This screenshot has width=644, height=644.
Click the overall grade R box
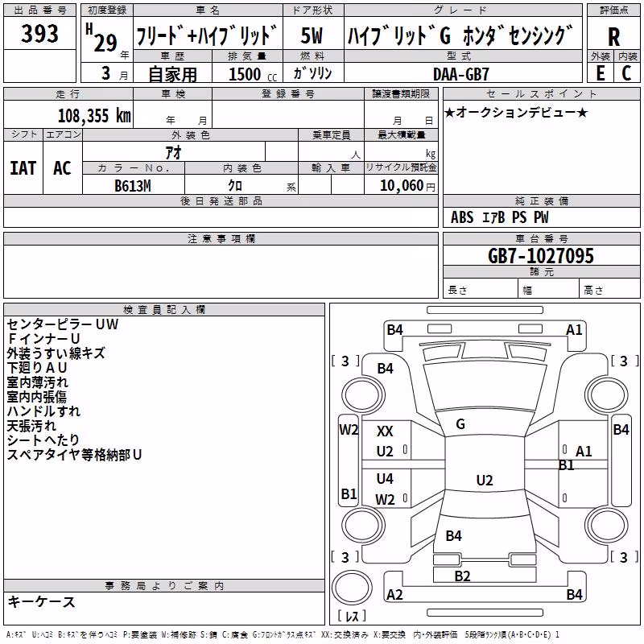[x=613, y=37]
